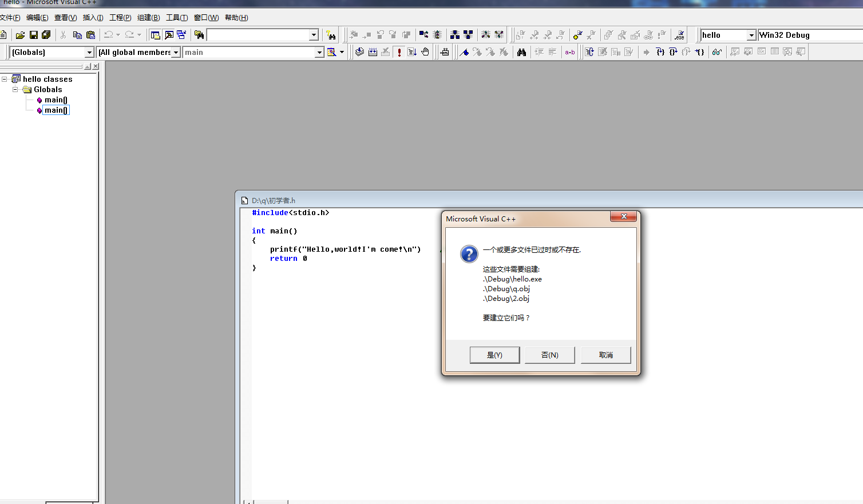Click the help Search binoculars icon
Viewport: 863px width, 504px height.
(331, 35)
